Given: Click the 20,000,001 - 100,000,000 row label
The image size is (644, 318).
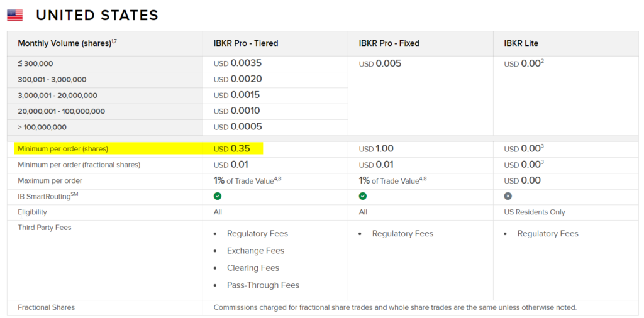Looking at the screenshot, I should click(x=61, y=111).
